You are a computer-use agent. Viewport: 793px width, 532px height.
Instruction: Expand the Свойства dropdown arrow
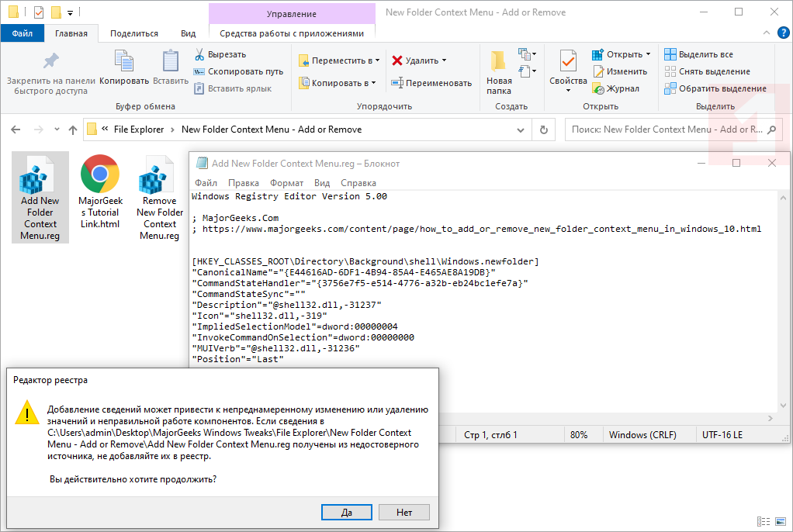pos(568,91)
